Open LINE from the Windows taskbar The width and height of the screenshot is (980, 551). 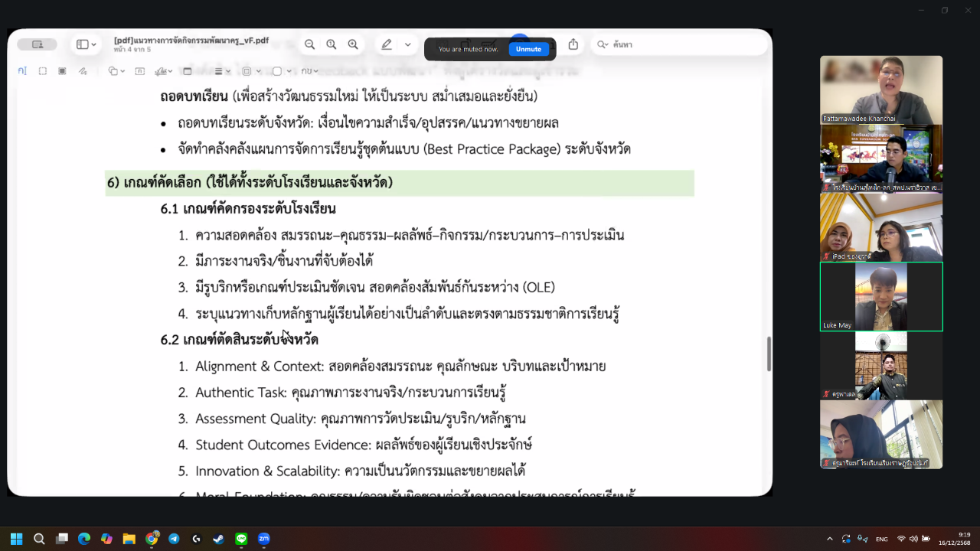(x=242, y=539)
